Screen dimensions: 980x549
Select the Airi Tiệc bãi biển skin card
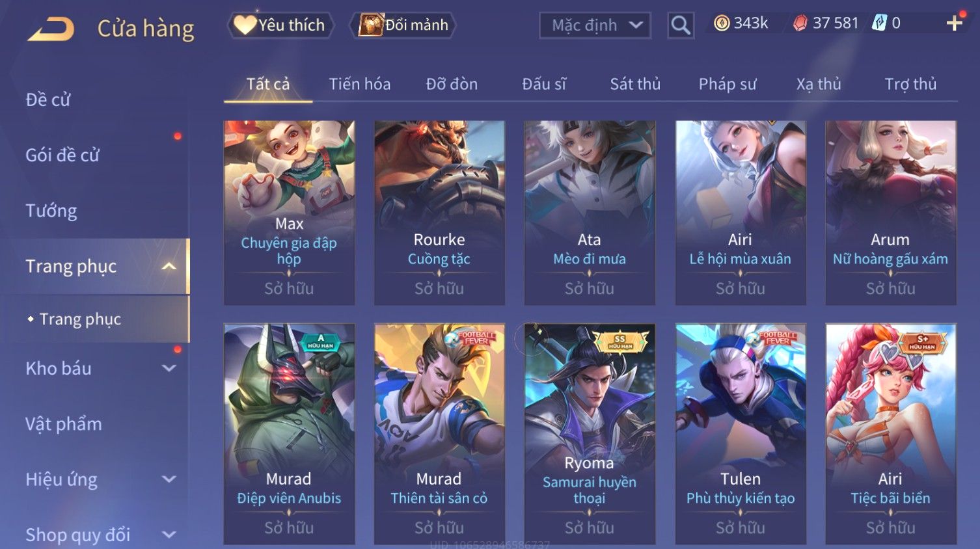coord(891,434)
